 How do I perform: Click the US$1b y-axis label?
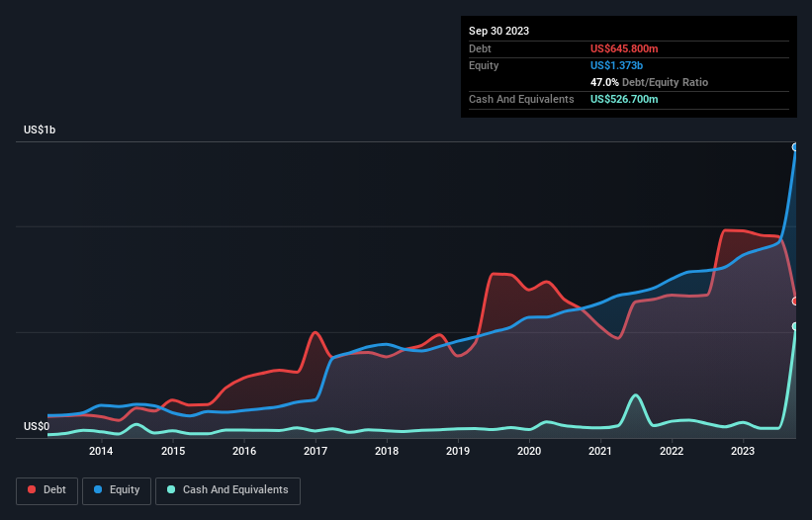point(40,130)
